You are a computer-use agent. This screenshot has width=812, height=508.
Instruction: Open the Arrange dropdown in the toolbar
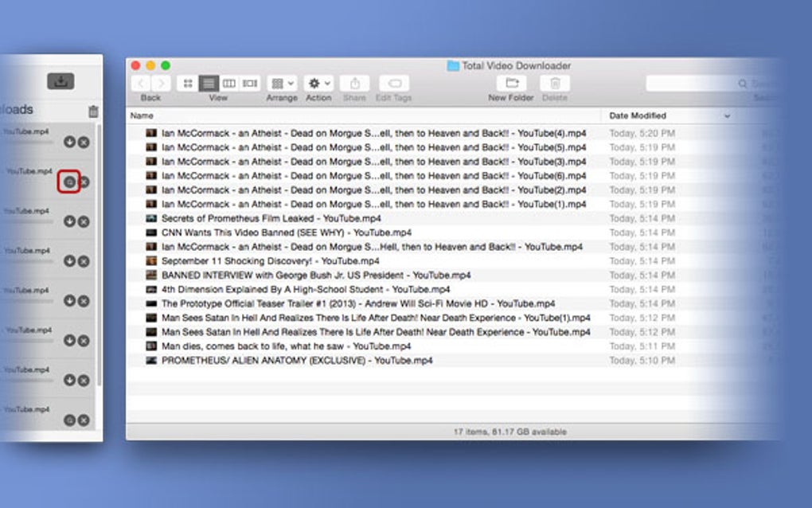pos(283,84)
